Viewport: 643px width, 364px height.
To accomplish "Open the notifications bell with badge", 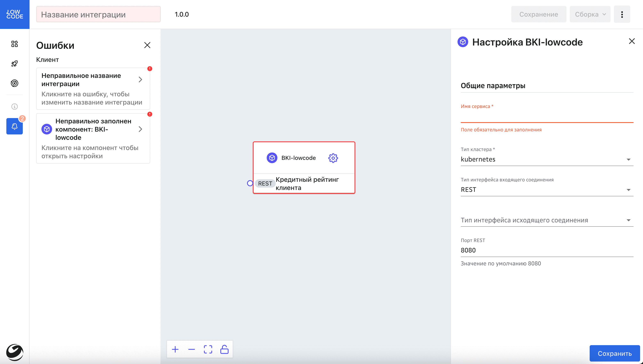I will [15, 126].
